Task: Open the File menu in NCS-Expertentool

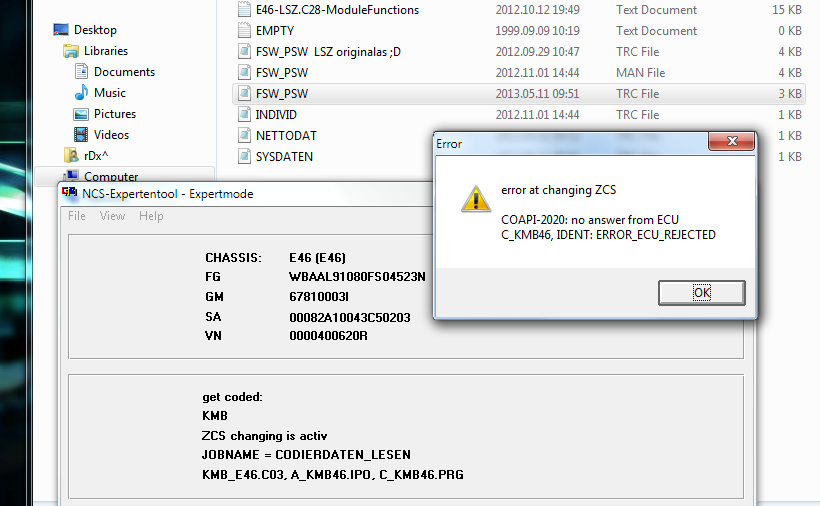Action: 77,216
